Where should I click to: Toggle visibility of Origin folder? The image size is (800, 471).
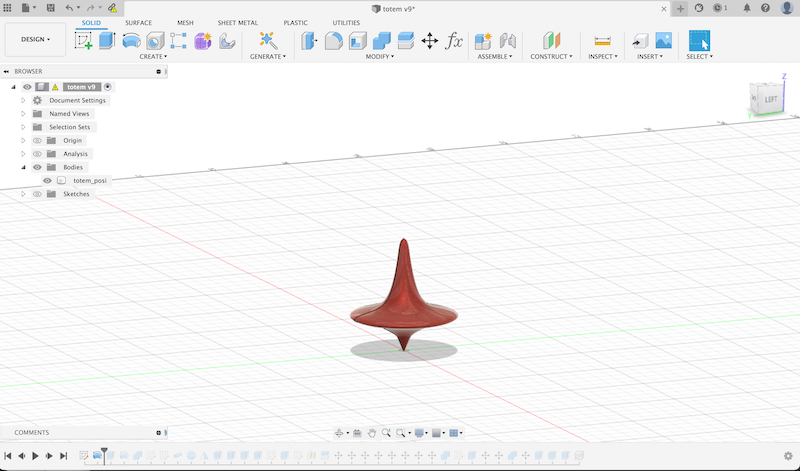(37, 140)
